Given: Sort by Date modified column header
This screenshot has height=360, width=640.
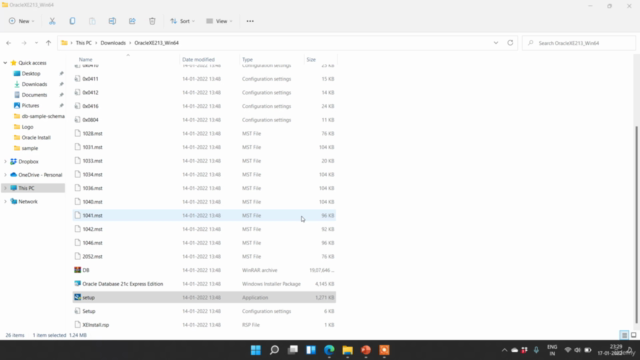Looking at the screenshot, I should [x=198, y=60].
